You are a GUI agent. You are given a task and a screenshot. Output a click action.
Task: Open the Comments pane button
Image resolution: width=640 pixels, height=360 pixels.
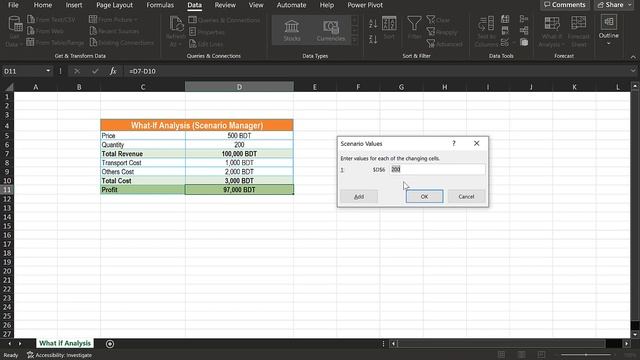pos(565,5)
